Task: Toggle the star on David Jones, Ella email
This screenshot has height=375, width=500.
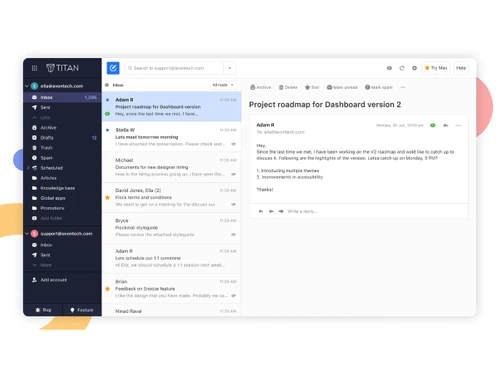Action: click(x=107, y=198)
